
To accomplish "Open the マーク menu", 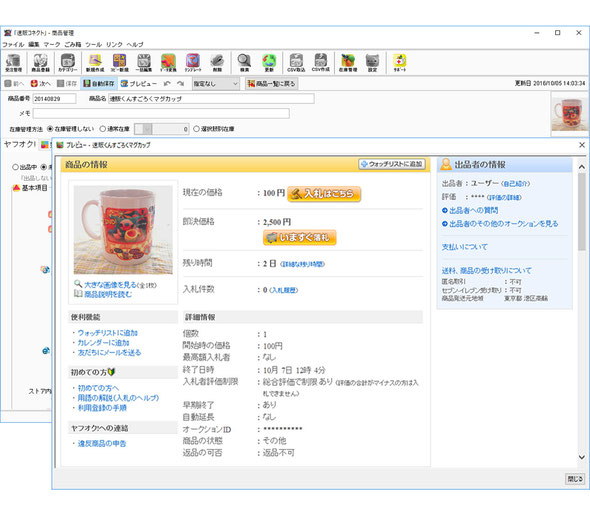I will tap(52, 44).
